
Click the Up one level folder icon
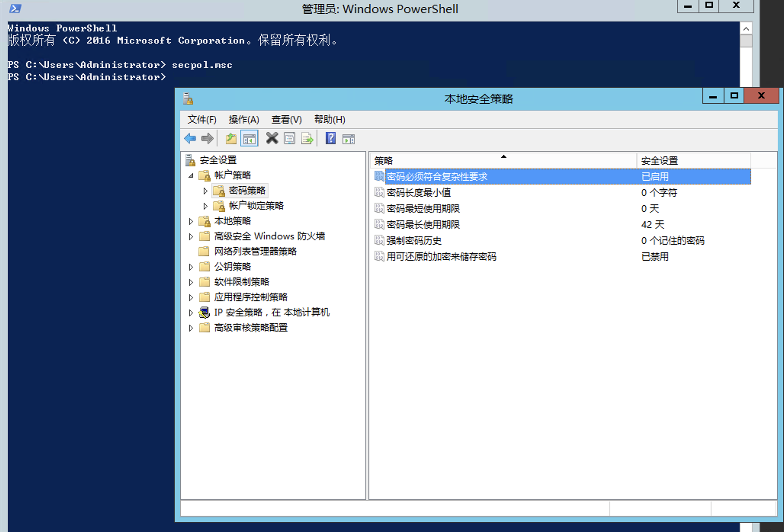coord(231,139)
